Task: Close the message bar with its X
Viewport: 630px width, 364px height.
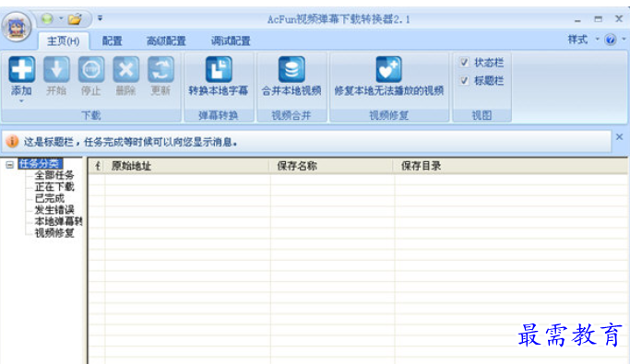Action: pos(619,137)
